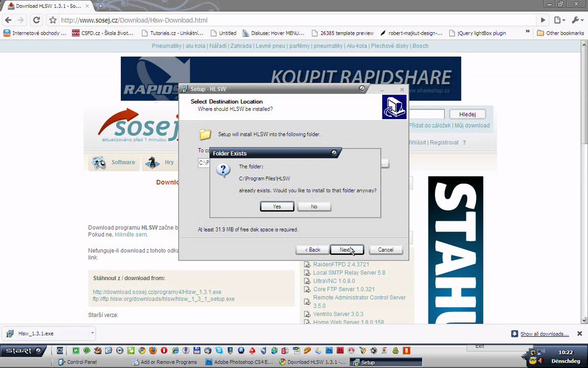The height and width of the screenshot is (368, 588).
Task: Click Můj download link
Action: click(x=472, y=125)
